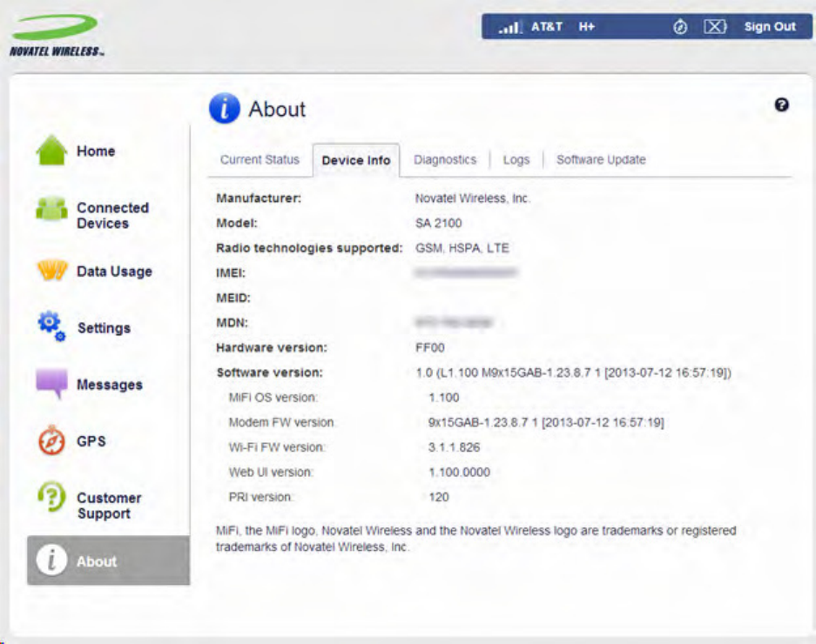This screenshot has width=816, height=644.
Task: Click the GPS status icon in header
Action: [x=679, y=26]
